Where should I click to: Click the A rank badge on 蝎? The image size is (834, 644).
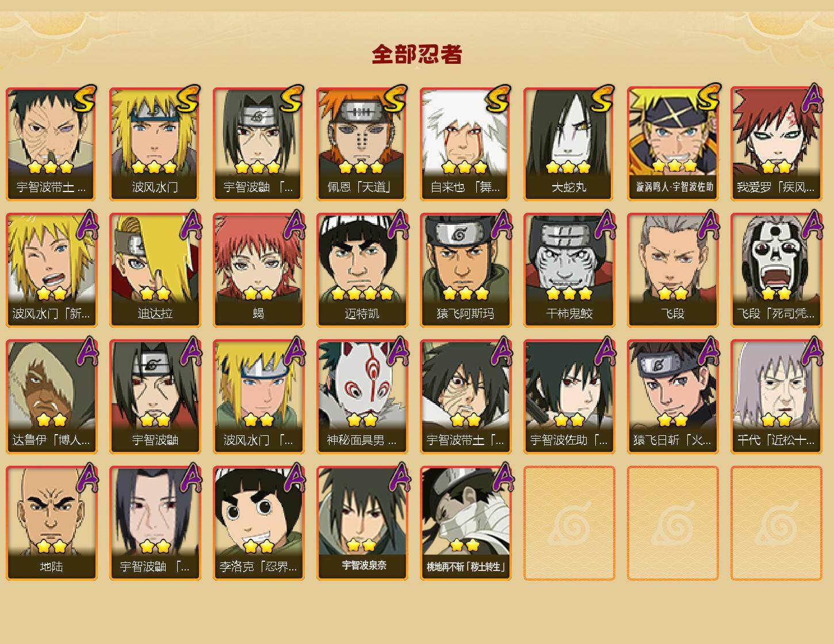pos(294,224)
